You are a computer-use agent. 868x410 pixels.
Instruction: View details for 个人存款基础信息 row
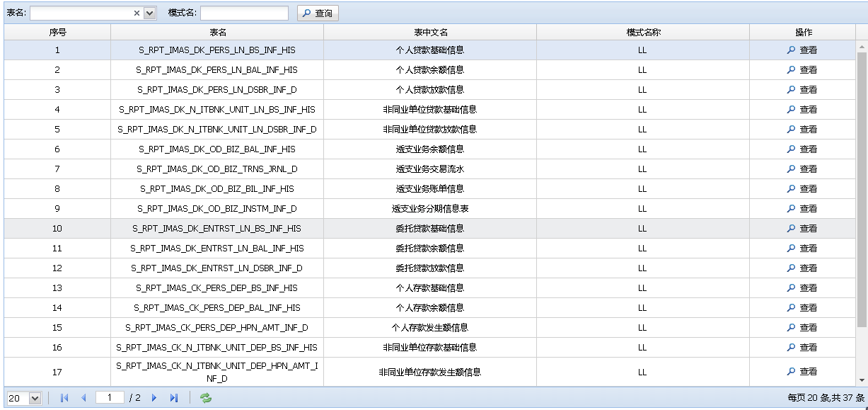point(802,288)
